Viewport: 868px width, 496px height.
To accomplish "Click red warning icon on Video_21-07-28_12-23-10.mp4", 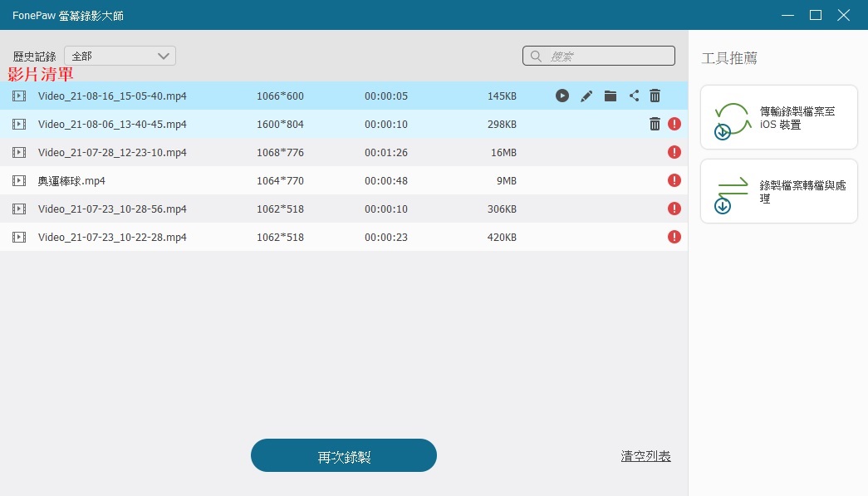I will 674,152.
